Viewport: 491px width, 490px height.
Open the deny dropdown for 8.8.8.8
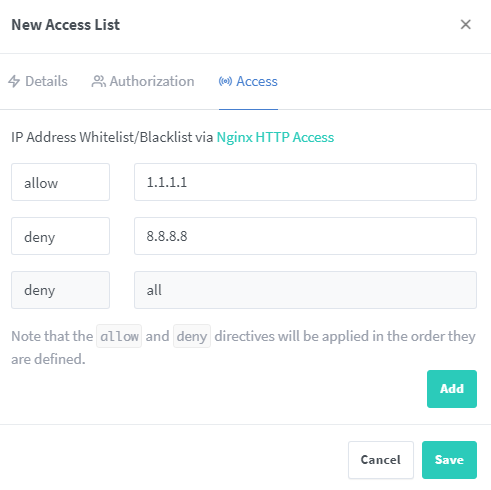tap(60, 236)
